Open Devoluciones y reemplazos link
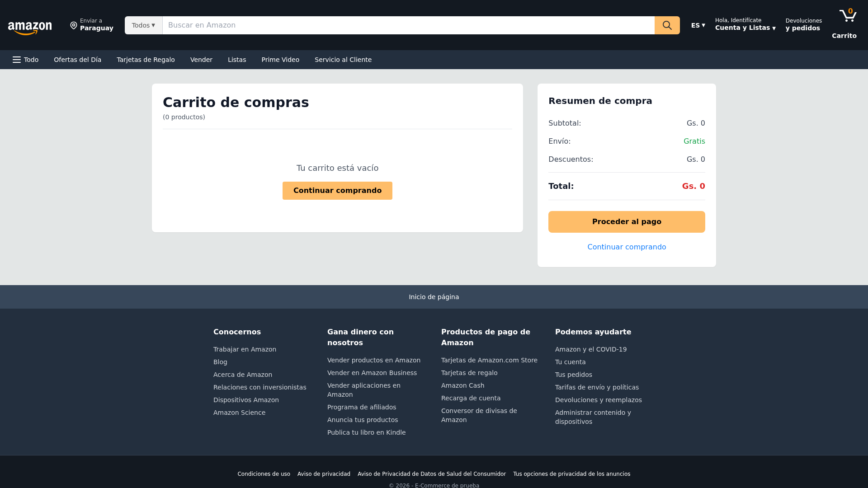Screen dimensions: 868x488 coord(598,400)
